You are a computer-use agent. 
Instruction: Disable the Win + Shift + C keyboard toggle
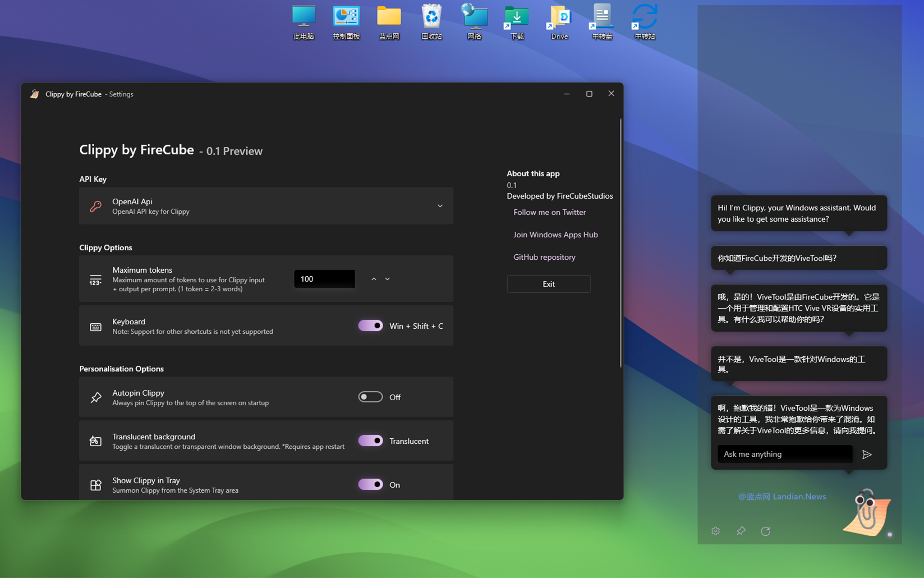[x=370, y=326]
